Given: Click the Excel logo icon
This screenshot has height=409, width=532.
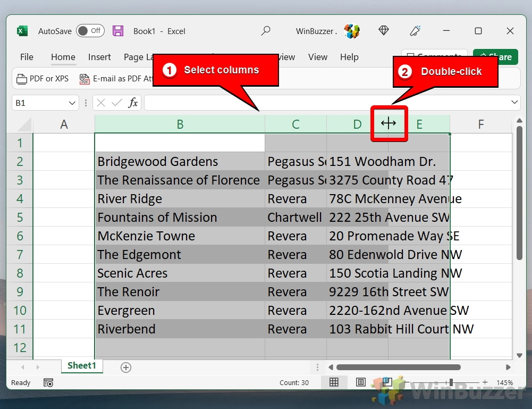Looking at the screenshot, I should [x=22, y=31].
